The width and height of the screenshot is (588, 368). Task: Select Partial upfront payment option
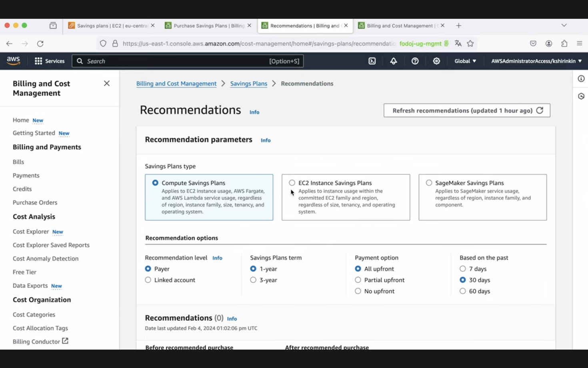[x=358, y=280]
